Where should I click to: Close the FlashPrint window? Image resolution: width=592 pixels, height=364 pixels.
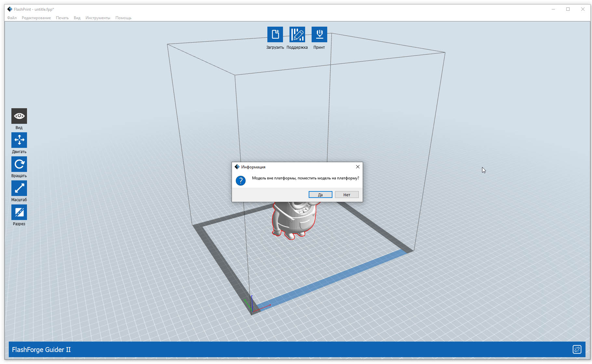583,9
